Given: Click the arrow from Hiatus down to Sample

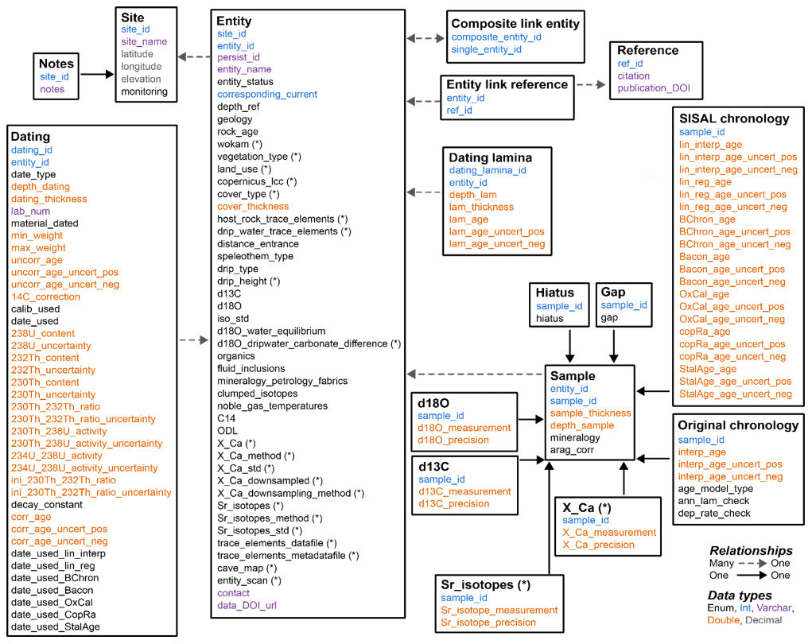Looking at the screenshot, I should pos(569,343).
